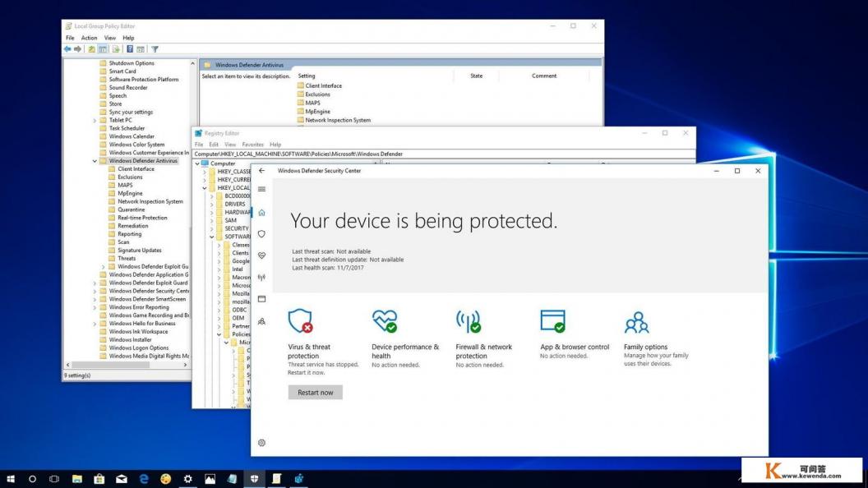Select the Intel key in Registry Editor

click(238, 269)
